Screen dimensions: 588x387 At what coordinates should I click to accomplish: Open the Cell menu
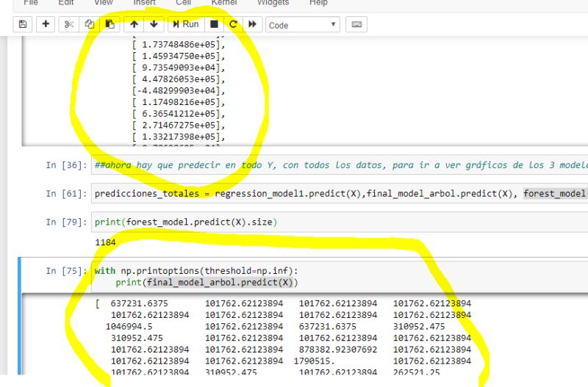183,3
